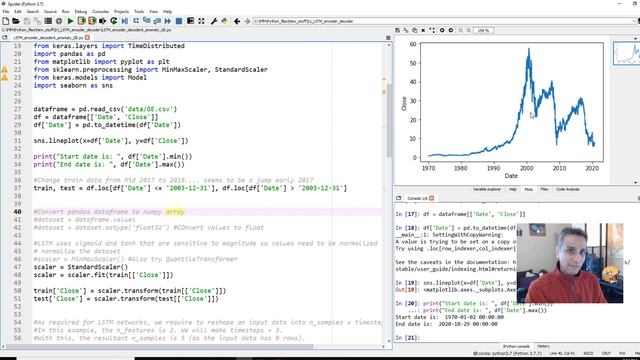Switch to Code Analysis tab

[x=567, y=189]
